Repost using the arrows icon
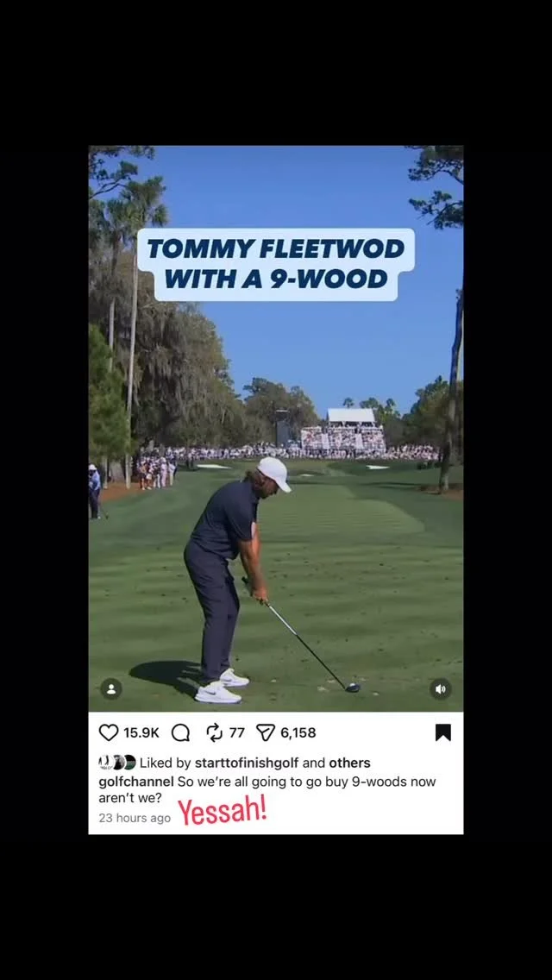The image size is (552, 980). pyautogui.click(x=215, y=732)
